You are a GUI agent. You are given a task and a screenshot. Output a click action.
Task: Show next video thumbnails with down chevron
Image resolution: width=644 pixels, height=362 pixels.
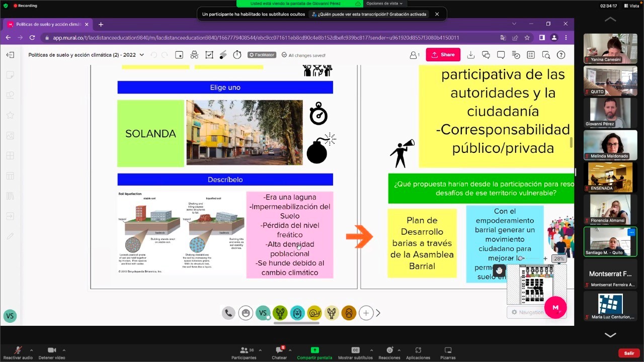click(610, 334)
